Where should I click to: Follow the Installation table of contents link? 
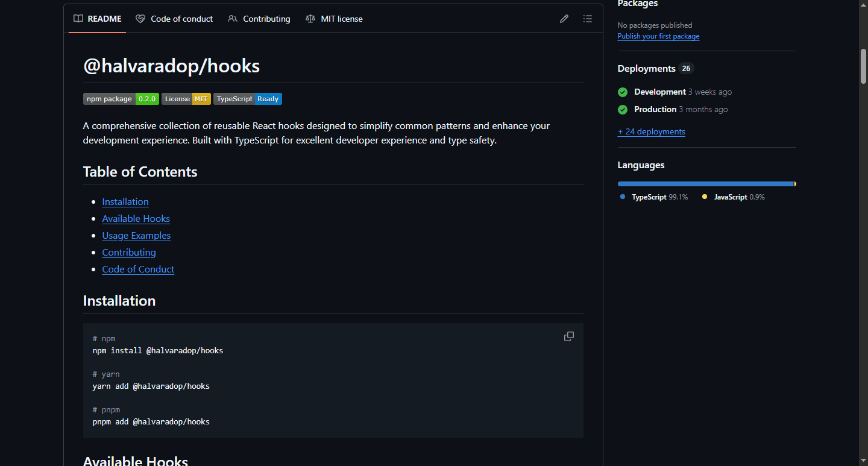click(125, 202)
